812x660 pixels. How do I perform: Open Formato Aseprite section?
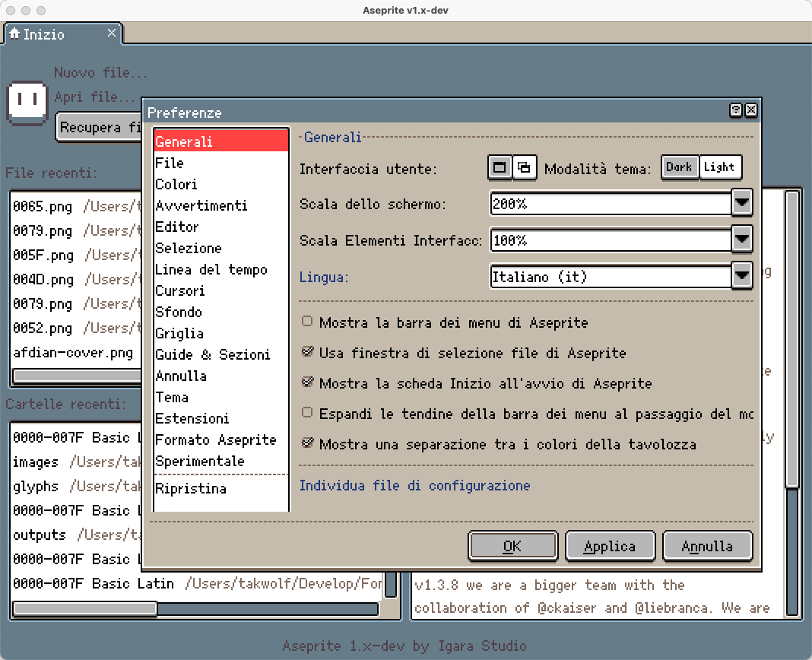[221, 439]
